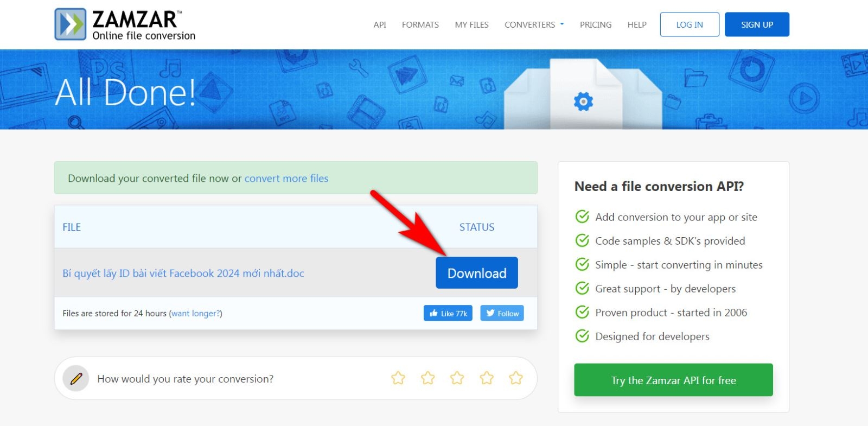Open MY FILES in navigation
The height and width of the screenshot is (426, 868).
pos(472,24)
